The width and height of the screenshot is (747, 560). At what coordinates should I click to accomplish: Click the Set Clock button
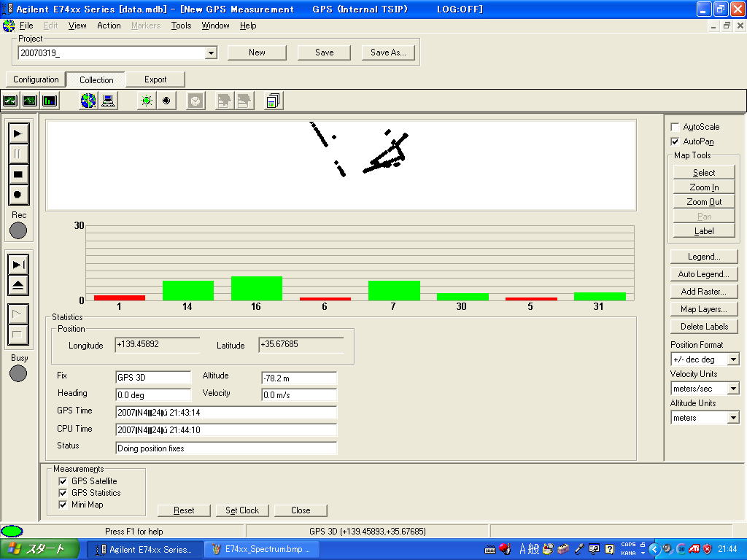[242, 510]
